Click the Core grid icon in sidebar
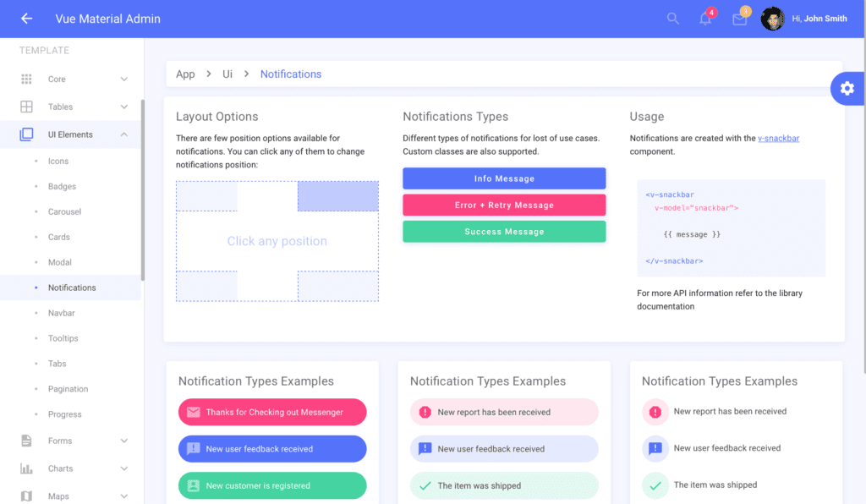 click(26, 79)
